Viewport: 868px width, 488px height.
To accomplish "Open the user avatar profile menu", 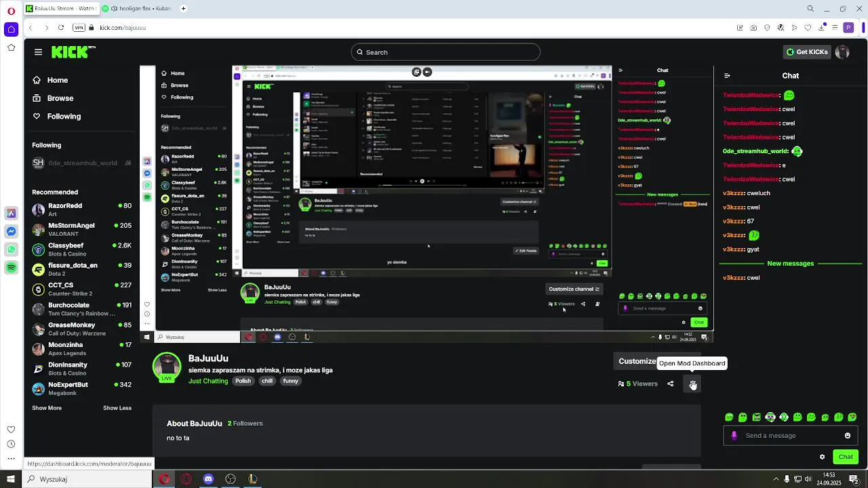I will (x=842, y=52).
